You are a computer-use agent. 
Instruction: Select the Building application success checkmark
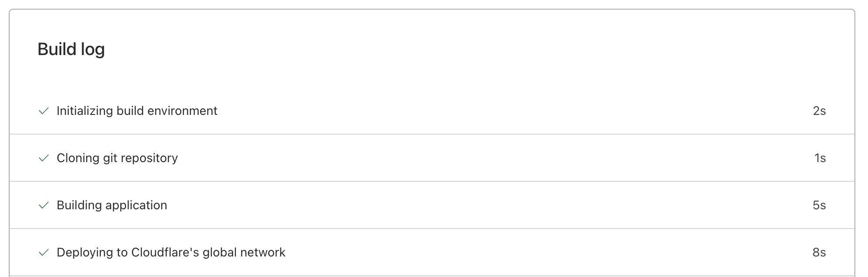click(44, 205)
